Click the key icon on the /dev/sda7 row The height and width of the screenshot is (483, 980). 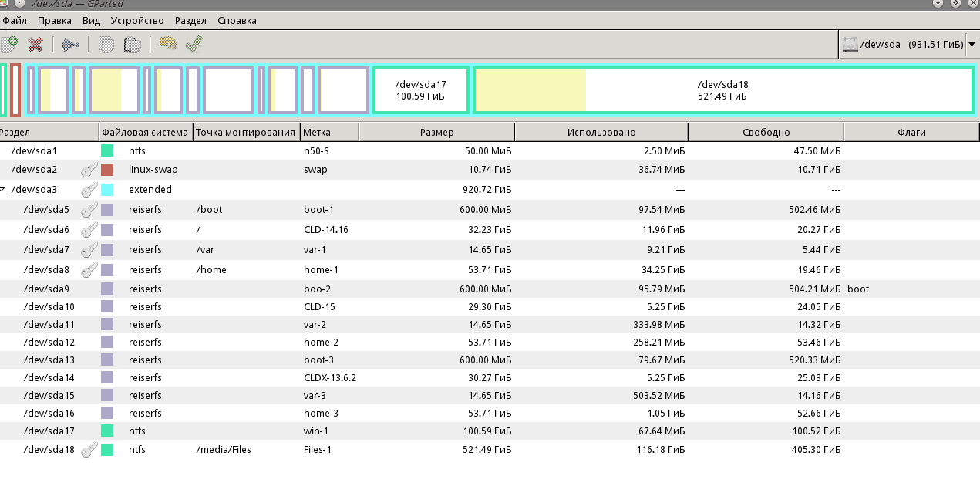(89, 249)
